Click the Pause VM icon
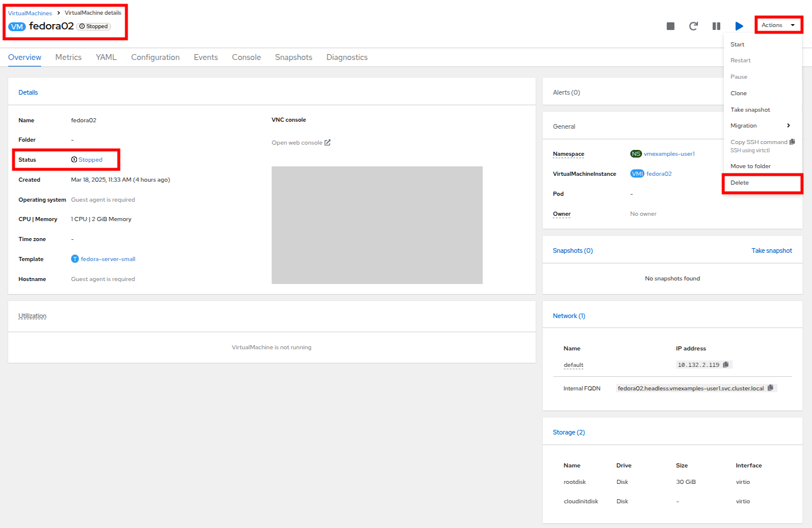Image resolution: width=812 pixels, height=528 pixels. (x=716, y=26)
